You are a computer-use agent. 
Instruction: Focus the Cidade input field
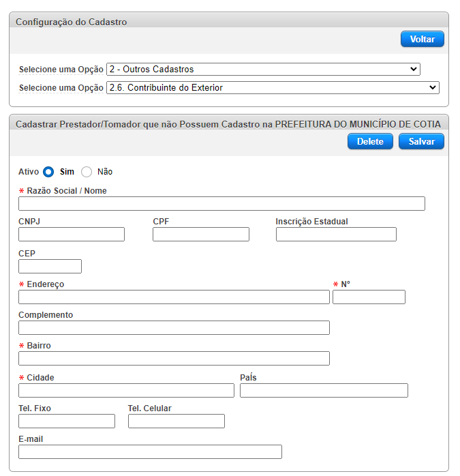coord(126,390)
